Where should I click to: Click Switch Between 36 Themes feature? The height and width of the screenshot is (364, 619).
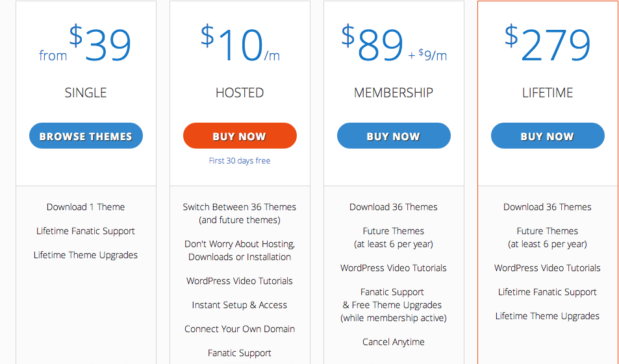click(240, 207)
